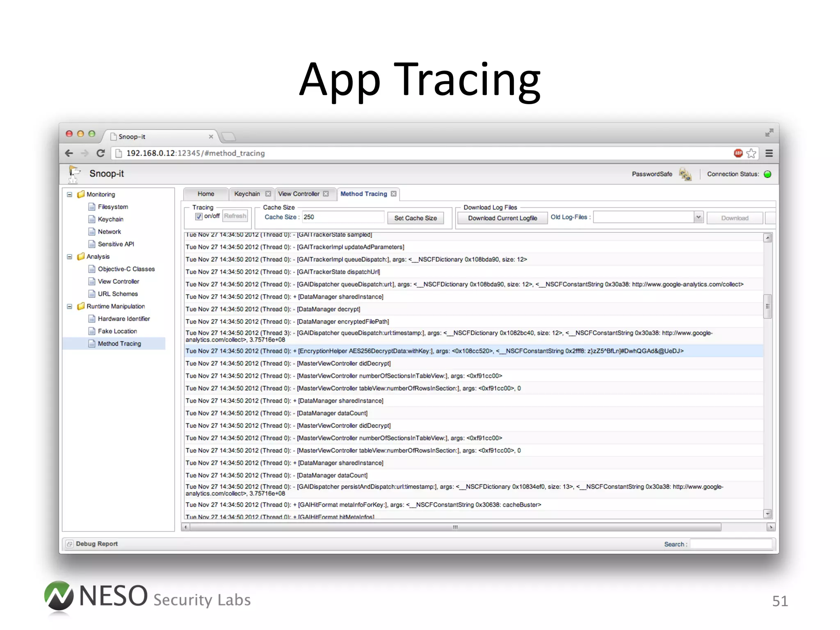Switch to the Home tab

tap(205, 194)
